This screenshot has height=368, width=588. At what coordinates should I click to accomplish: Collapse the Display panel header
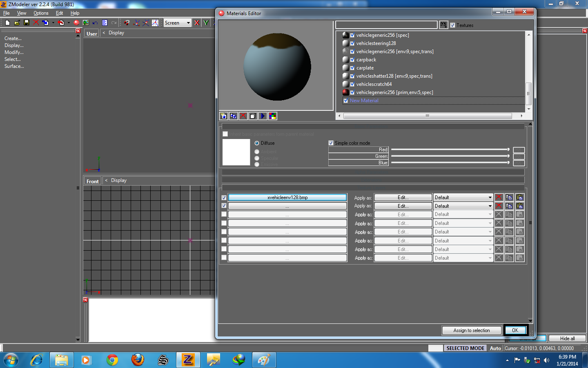point(103,33)
